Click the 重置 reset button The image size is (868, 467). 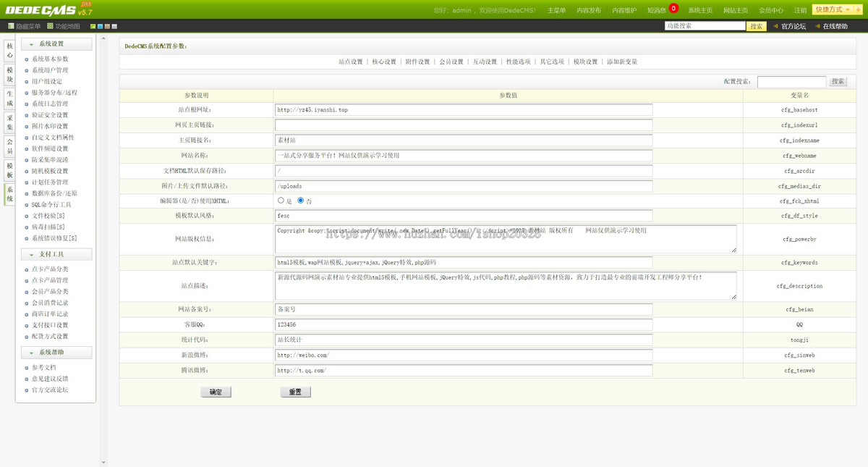295,392
